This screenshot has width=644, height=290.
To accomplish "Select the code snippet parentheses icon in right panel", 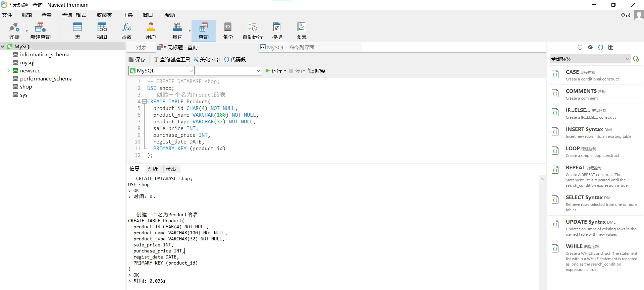I will pos(601,47).
